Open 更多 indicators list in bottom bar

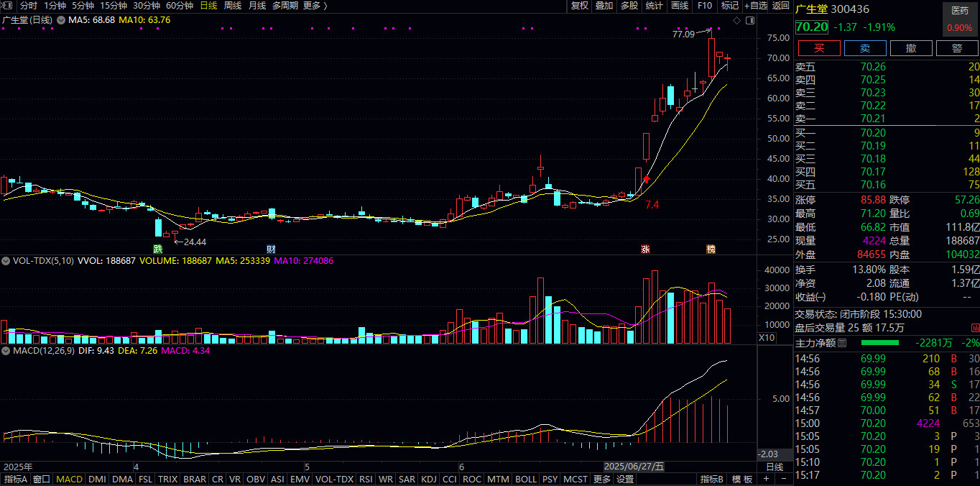(x=602, y=480)
